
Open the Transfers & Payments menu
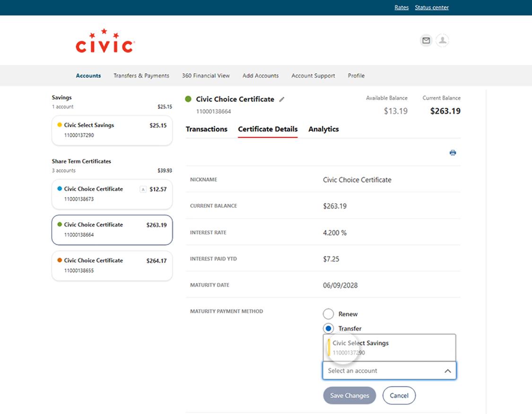click(141, 76)
